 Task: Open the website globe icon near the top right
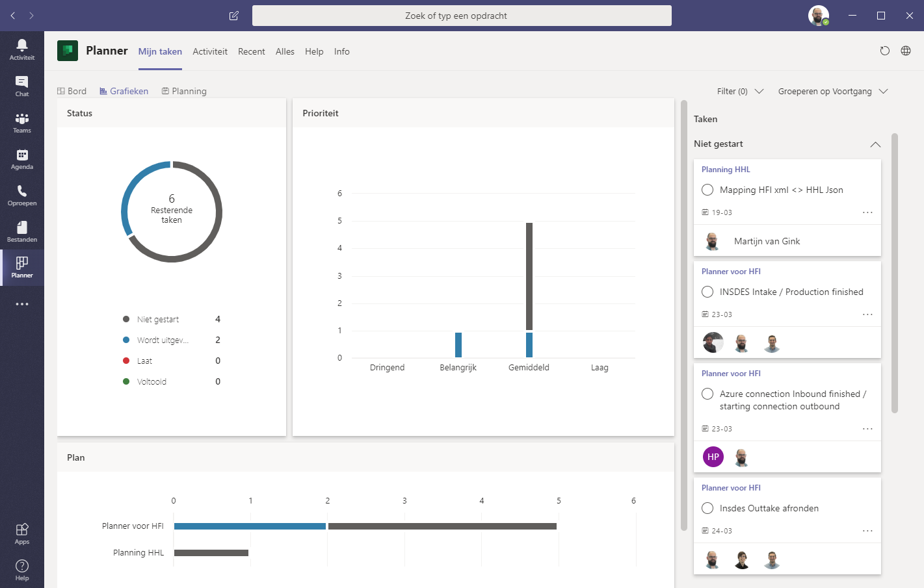(906, 51)
